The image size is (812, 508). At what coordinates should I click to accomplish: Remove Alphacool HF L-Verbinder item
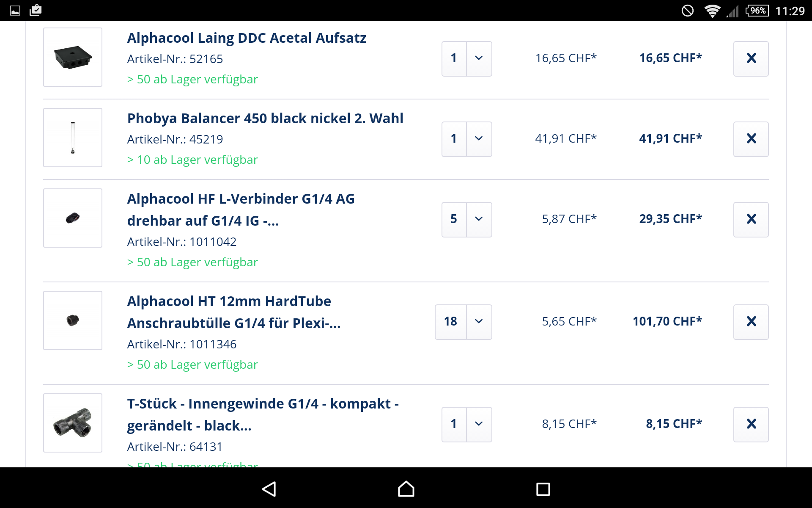coord(751,219)
